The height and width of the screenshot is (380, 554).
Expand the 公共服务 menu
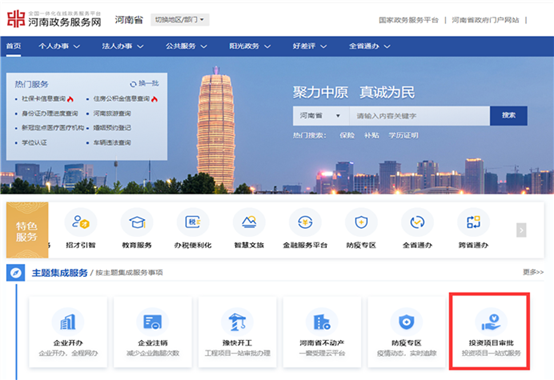pos(186,46)
